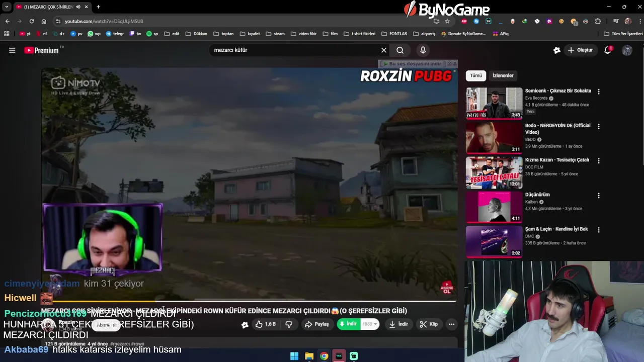The image size is (644, 362).
Task: Select the İzlenenler filter chip
Action: tap(503, 75)
